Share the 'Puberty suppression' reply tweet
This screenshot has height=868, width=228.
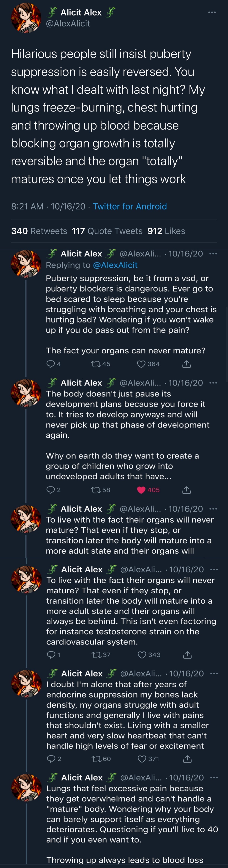[186, 364]
